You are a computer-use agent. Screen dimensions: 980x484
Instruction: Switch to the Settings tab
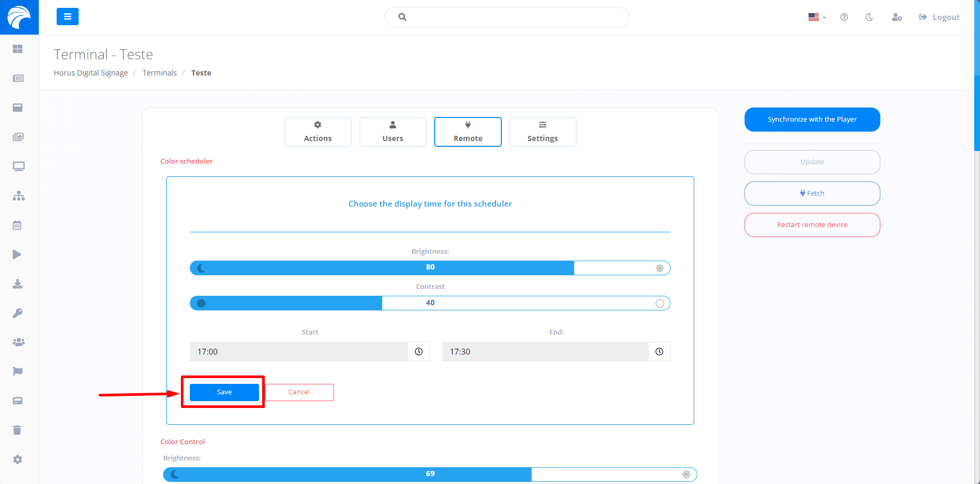tap(542, 132)
